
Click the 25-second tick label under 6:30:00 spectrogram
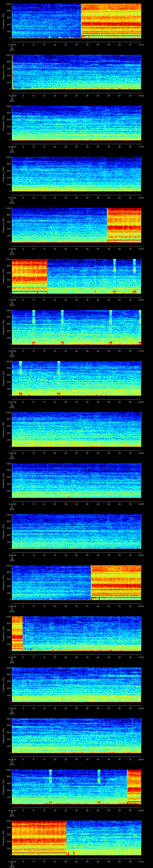pos(66,861)
